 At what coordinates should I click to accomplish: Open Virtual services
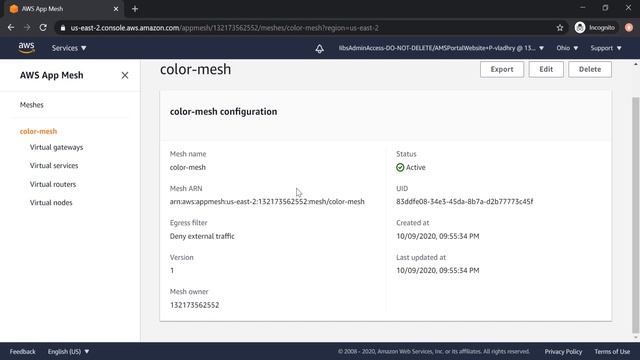54,166
